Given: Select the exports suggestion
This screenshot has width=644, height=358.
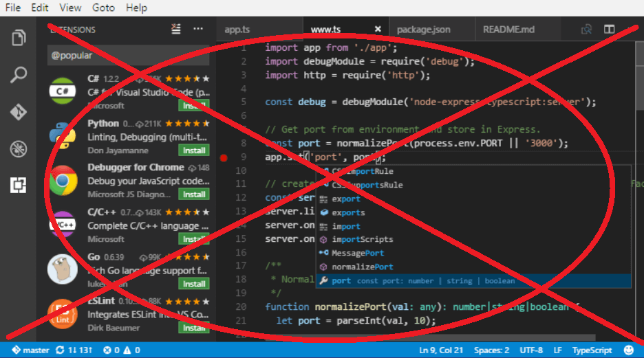Looking at the screenshot, I should coord(473,212).
